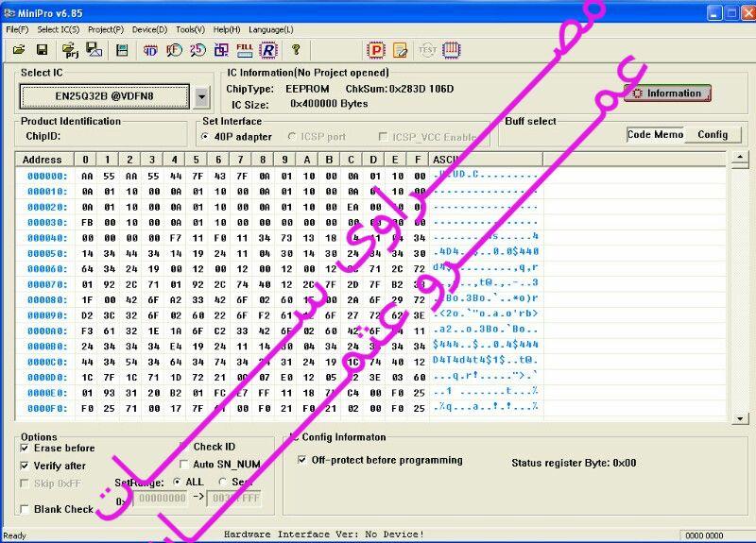Click the chip pin check icon
Viewport: 756px width, 543px height.
pyautogui.click(x=452, y=50)
